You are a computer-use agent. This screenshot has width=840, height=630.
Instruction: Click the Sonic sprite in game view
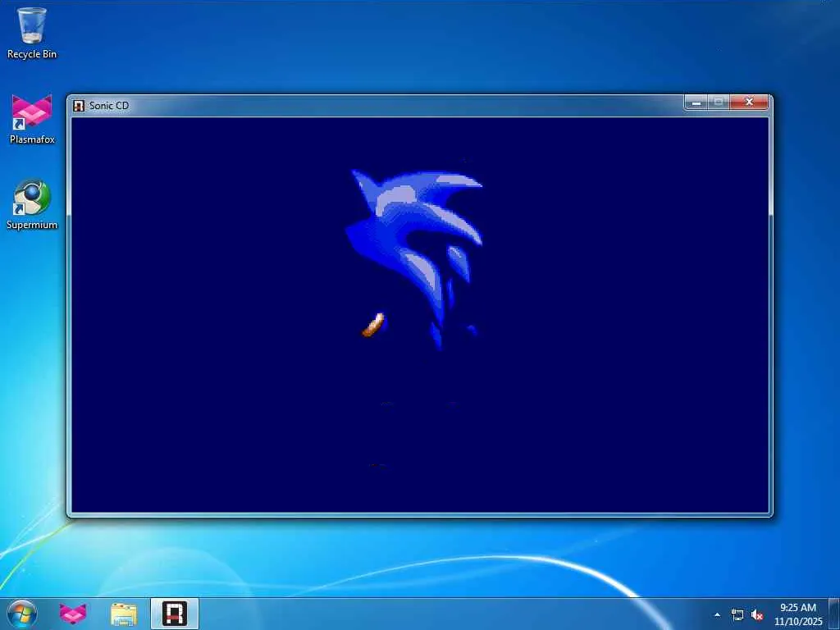(x=414, y=259)
